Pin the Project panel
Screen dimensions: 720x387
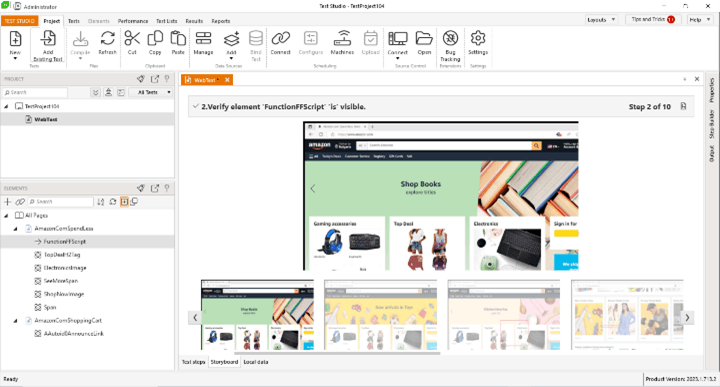click(x=141, y=79)
